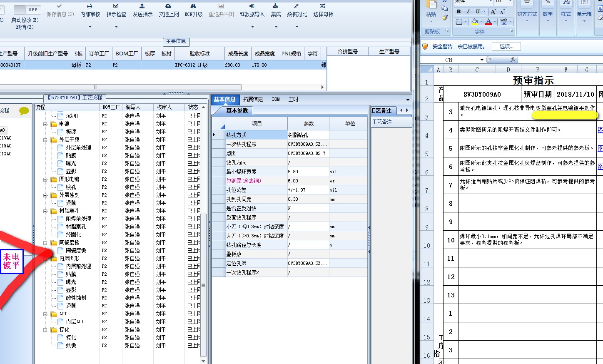Click the 指示检查 check icon
The height and width of the screenshot is (364, 603).
coord(116,6)
